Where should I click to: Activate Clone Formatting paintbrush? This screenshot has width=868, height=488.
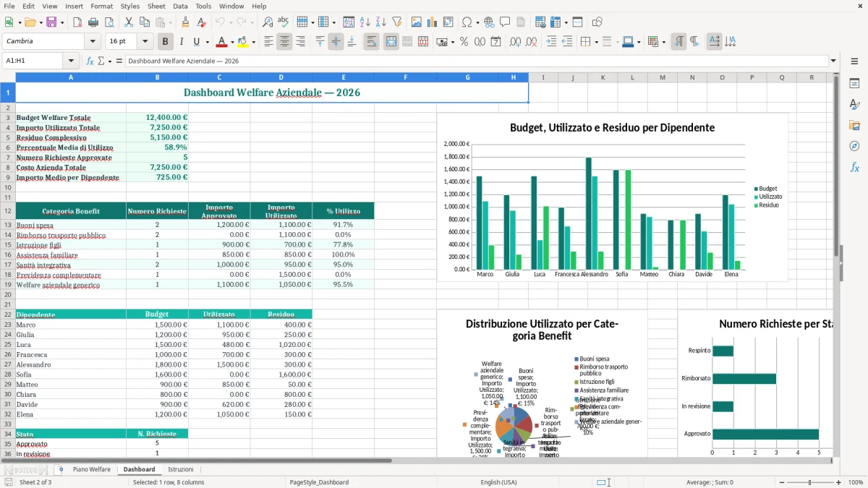click(x=185, y=22)
